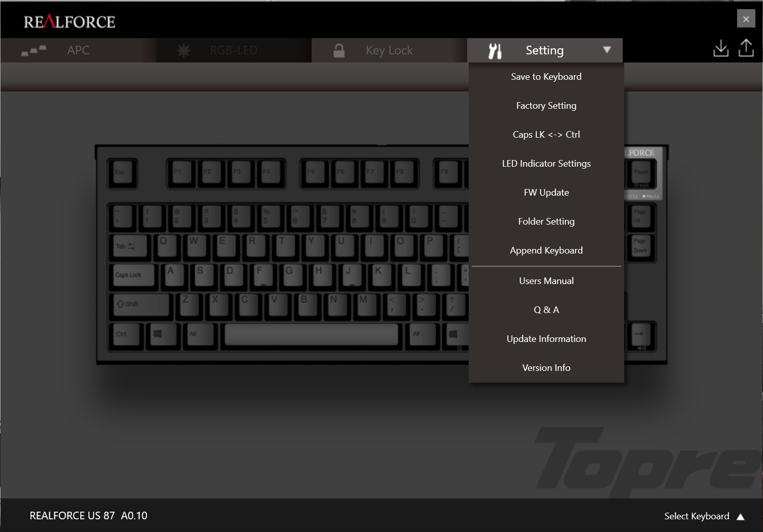Select the Caps LK <-> Ctrl option
This screenshot has height=532, width=763.
(x=546, y=134)
